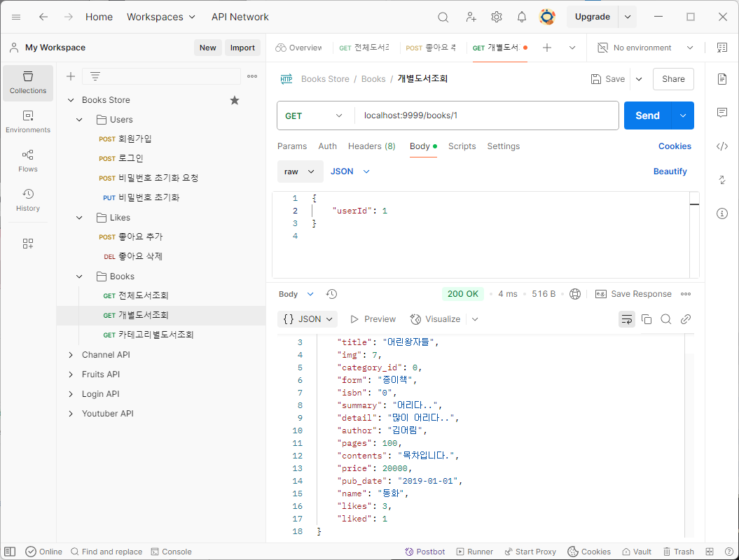Screen dimensions: 739x560
Task: Switch to the Params tab
Action: 291,146
